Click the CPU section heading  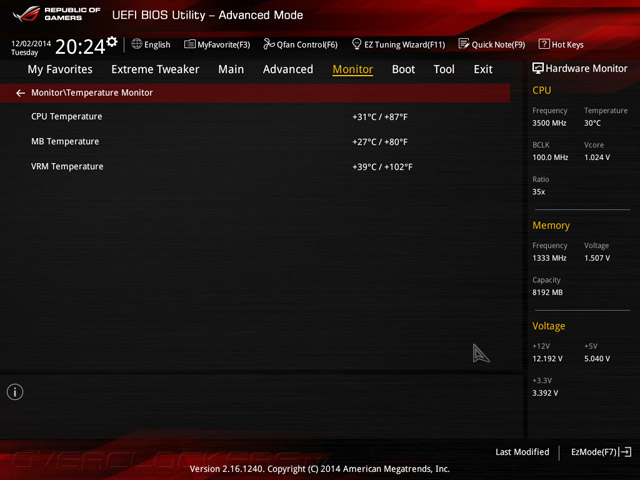click(x=542, y=90)
